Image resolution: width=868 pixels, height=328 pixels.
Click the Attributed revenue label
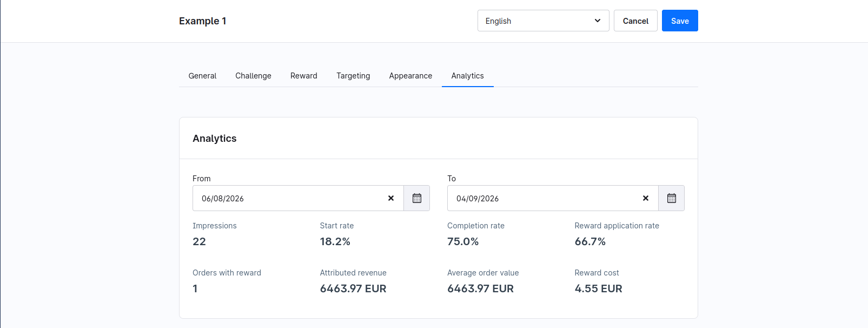tap(353, 273)
